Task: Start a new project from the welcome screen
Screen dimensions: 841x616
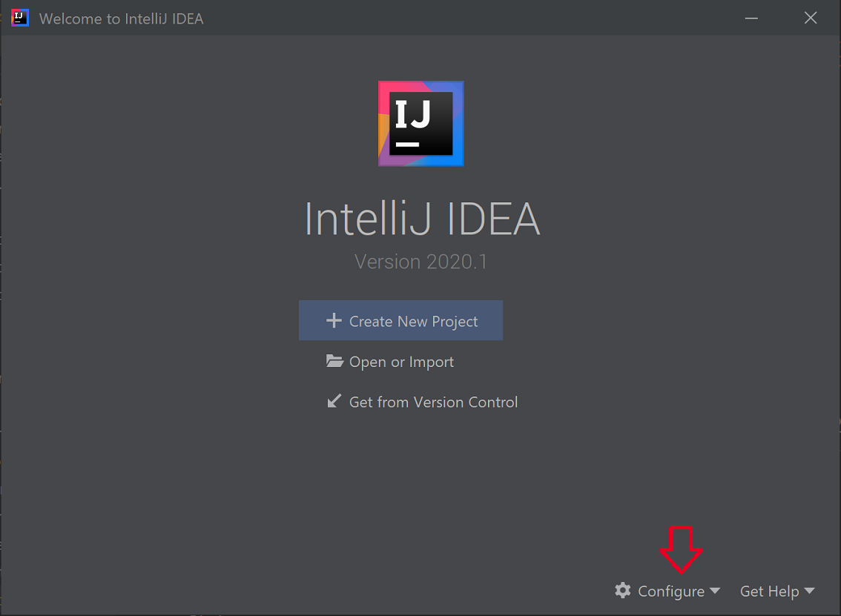Action: coord(400,319)
